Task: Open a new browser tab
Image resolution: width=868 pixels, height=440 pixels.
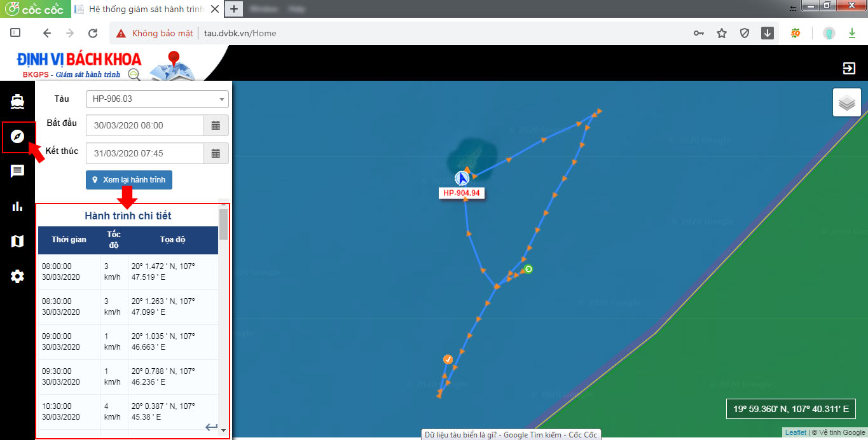Action: [234, 9]
